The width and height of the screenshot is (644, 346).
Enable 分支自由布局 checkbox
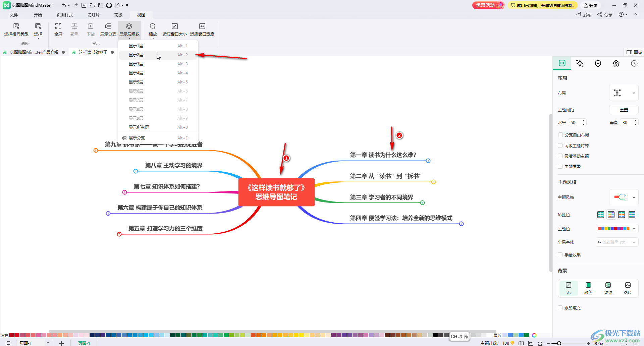pyautogui.click(x=560, y=135)
